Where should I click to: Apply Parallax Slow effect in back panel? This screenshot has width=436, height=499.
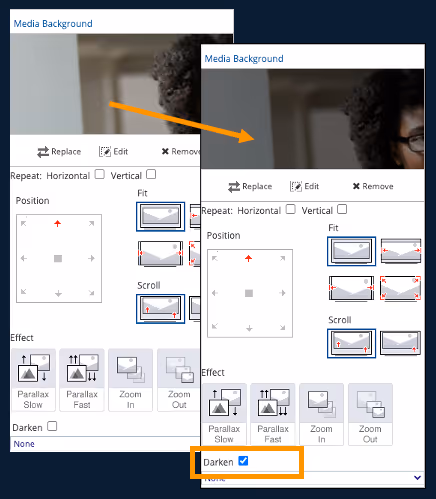33,380
